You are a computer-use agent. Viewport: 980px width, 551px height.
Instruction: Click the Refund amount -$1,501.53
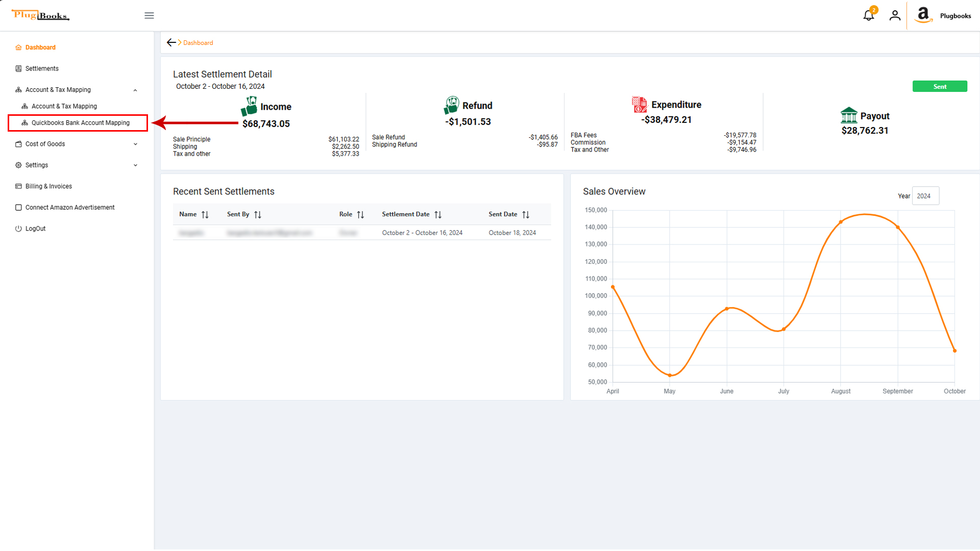[x=468, y=122]
